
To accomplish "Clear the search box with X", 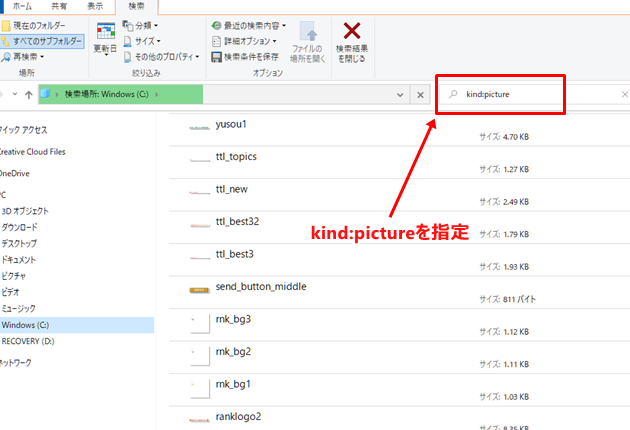I will pyautogui.click(x=624, y=94).
